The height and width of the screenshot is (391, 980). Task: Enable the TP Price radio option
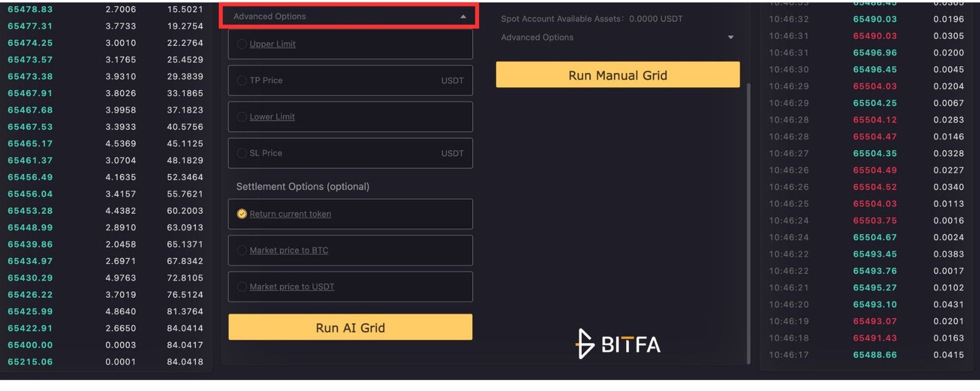click(x=242, y=80)
